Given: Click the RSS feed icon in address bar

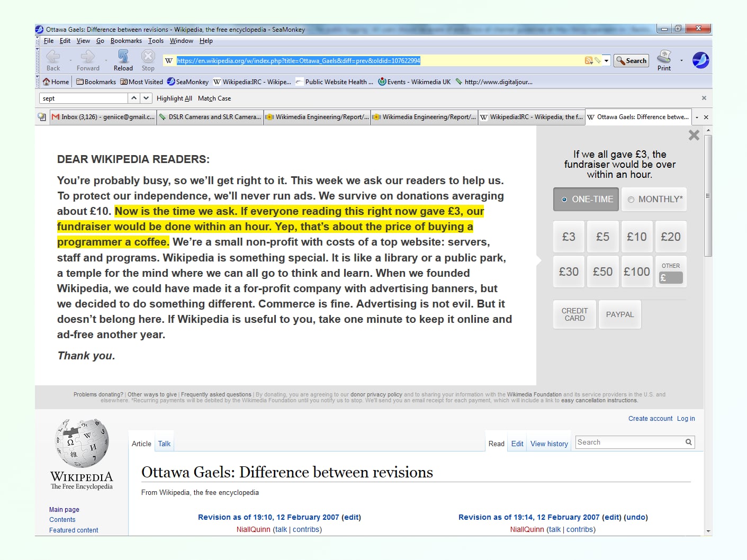Looking at the screenshot, I should (588, 61).
